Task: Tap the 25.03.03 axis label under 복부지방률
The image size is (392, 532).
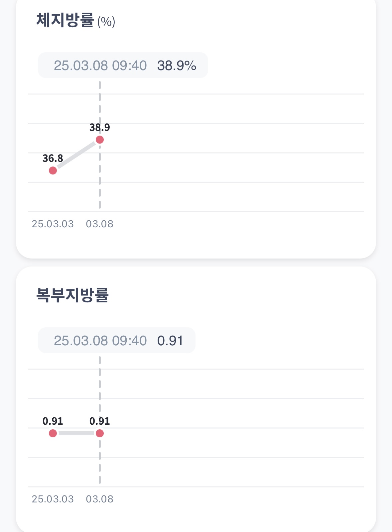Action: [x=53, y=499]
